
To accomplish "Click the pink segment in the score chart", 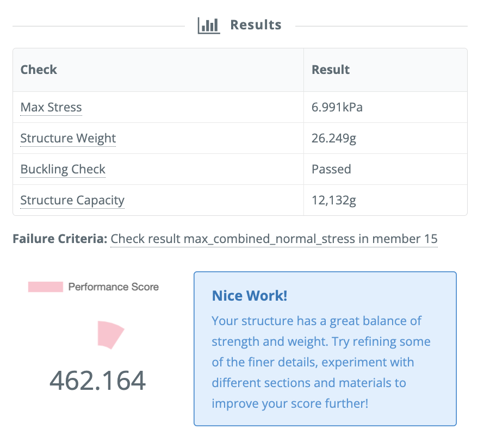I will click(110, 334).
